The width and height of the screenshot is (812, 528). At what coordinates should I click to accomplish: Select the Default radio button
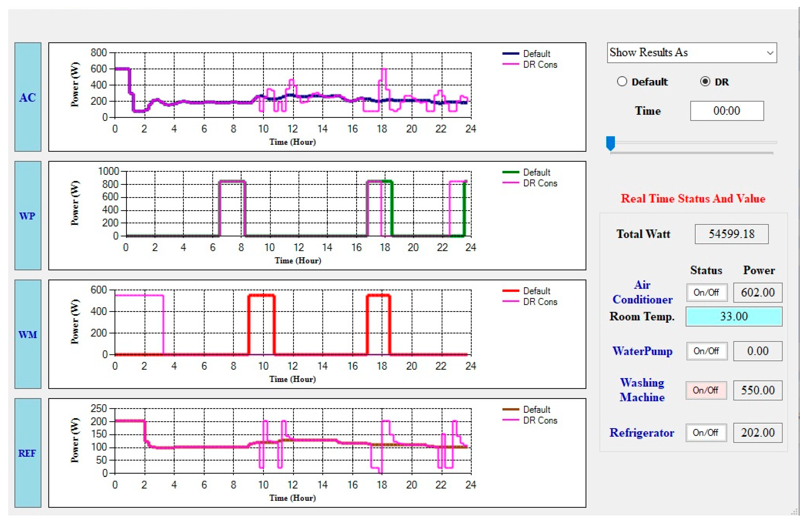(622, 82)
